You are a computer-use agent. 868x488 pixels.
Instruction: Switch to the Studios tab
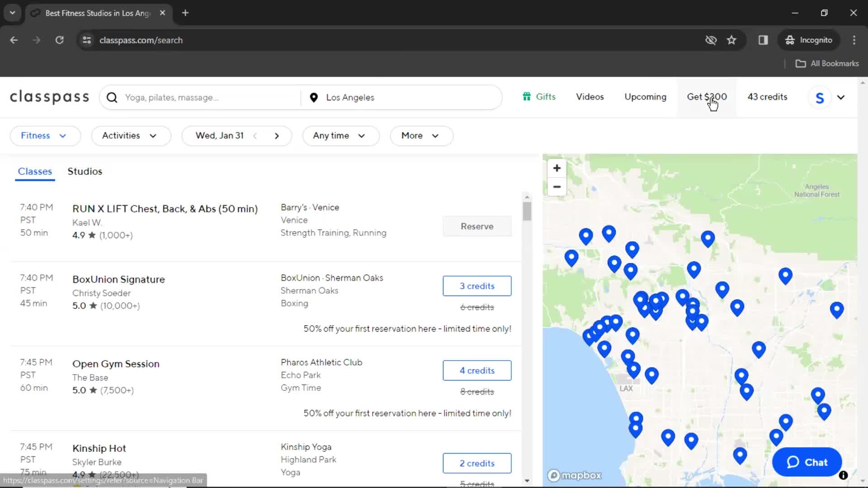85,172
